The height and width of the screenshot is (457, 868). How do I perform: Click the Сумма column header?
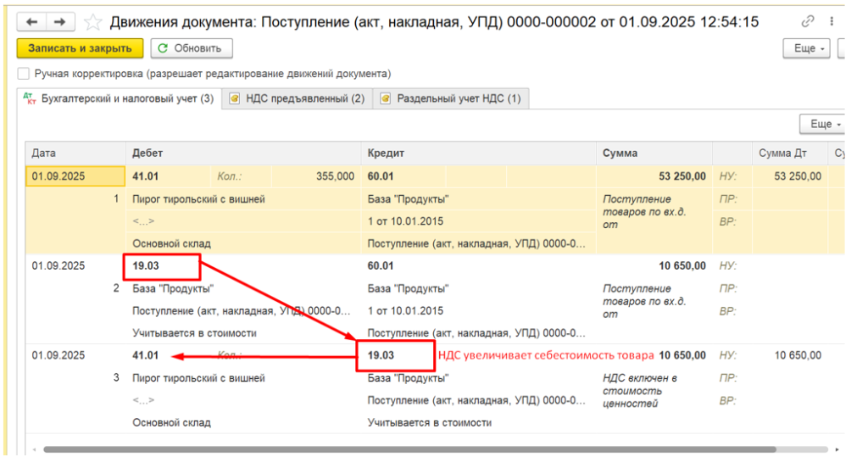(620, 153)
